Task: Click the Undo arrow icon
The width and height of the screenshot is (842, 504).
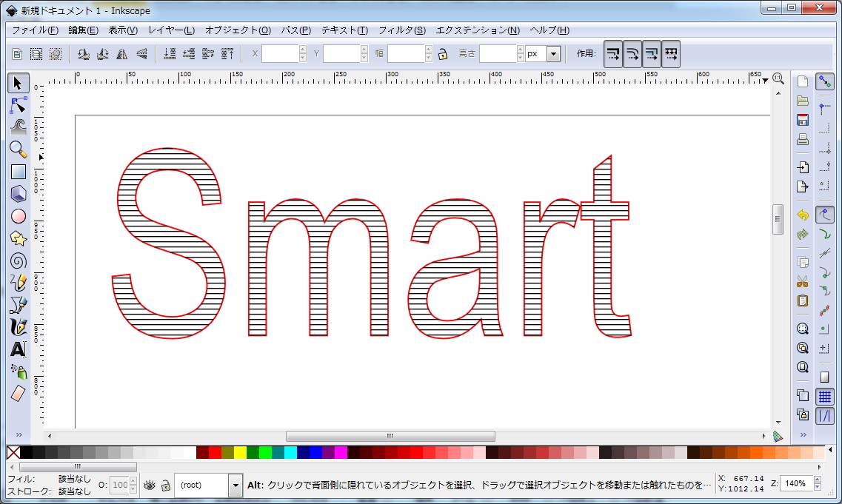Action: [x=802, y=215]
